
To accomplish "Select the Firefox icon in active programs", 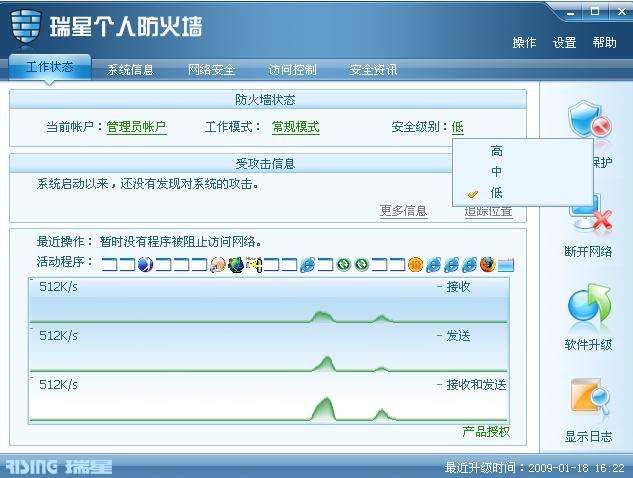I will [487, 265].
